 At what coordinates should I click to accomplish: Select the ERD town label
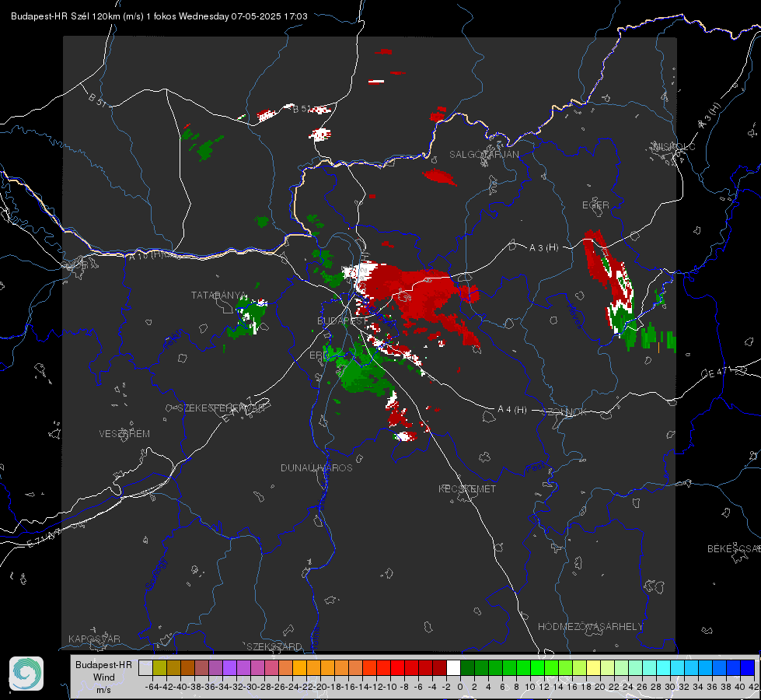(318, 355)
